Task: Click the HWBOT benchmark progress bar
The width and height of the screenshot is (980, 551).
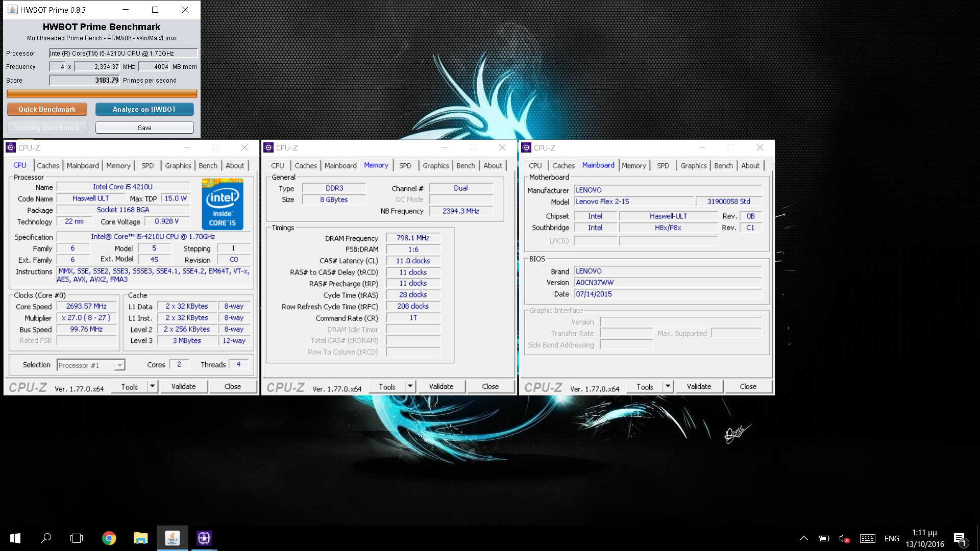Action: tap(102, 93)
